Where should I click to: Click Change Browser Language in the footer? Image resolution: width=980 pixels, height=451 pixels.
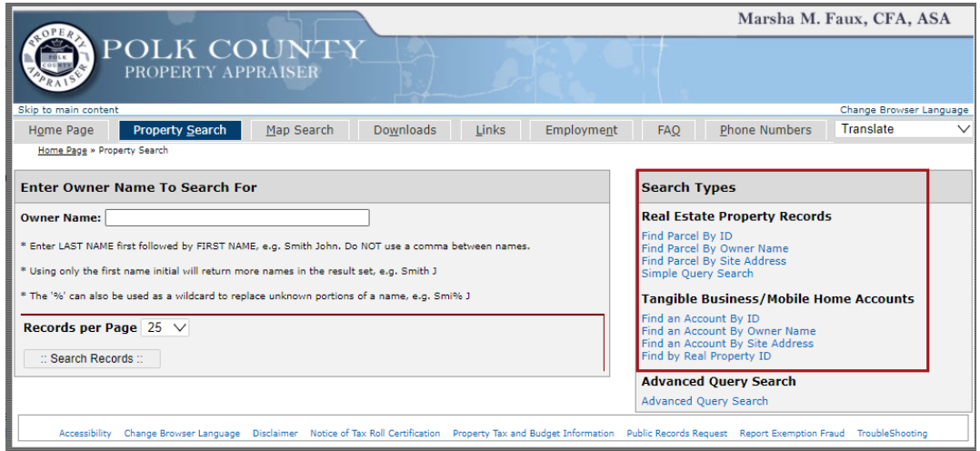(x=182, y=433)
